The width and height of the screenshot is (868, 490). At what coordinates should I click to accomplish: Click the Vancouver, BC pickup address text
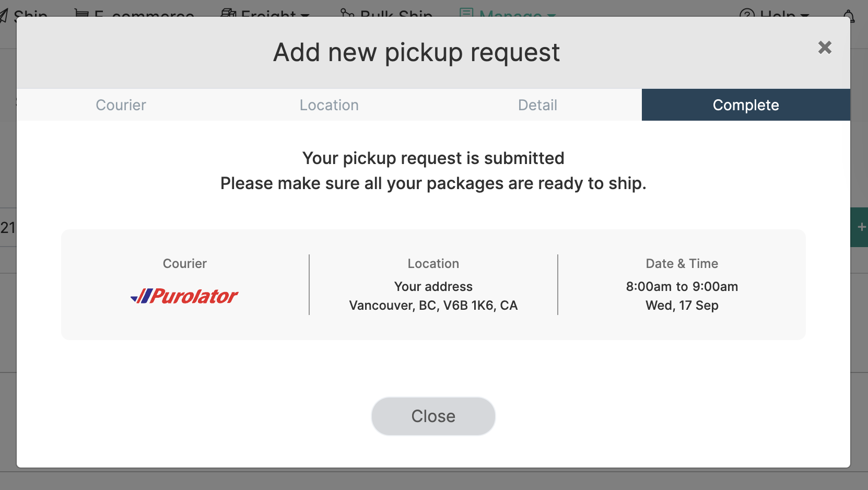coord(433,306)
